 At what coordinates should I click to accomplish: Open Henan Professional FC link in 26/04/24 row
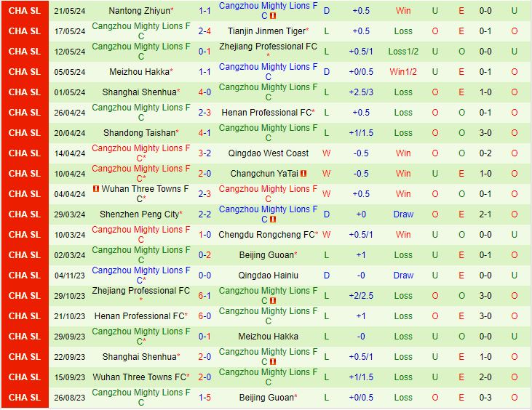tap(266, 113)
